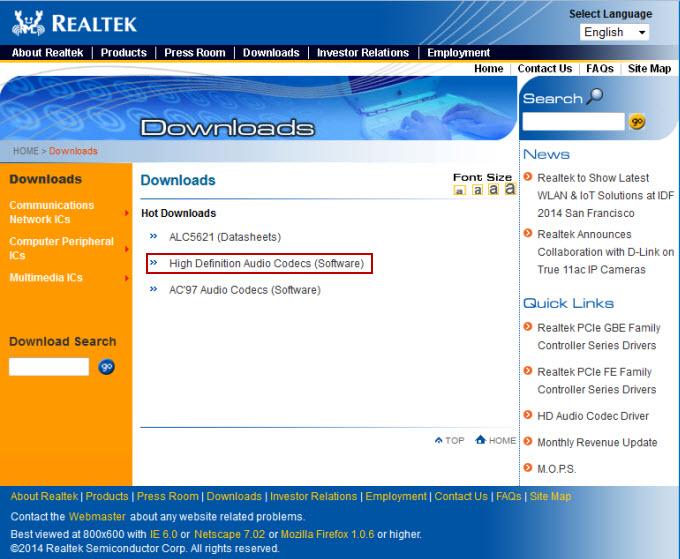This screenshot has height=559, width=680.
Task: Click the Download Search go button
Action: click(106, 367)
